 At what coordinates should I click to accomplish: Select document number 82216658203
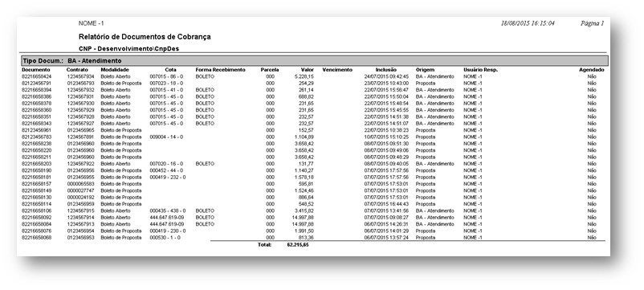point(37,164)
